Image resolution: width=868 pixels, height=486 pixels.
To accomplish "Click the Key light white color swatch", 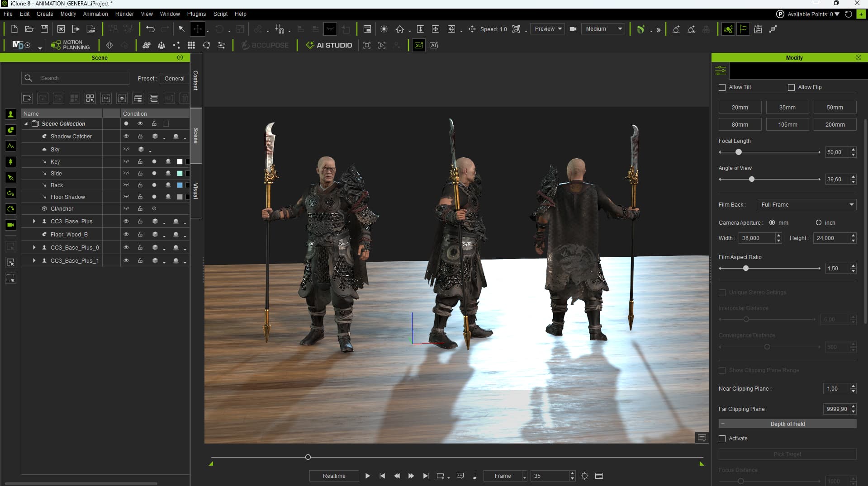I will coord(180,161).
